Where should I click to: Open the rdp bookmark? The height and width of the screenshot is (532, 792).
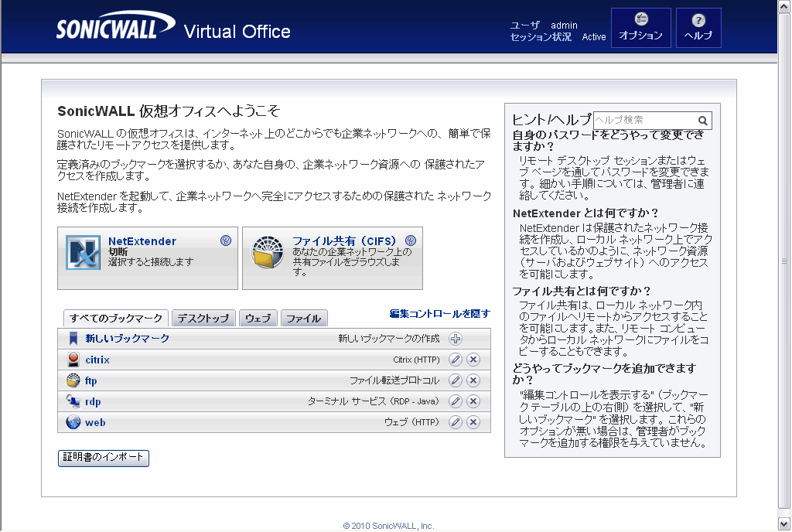(93, 402)
